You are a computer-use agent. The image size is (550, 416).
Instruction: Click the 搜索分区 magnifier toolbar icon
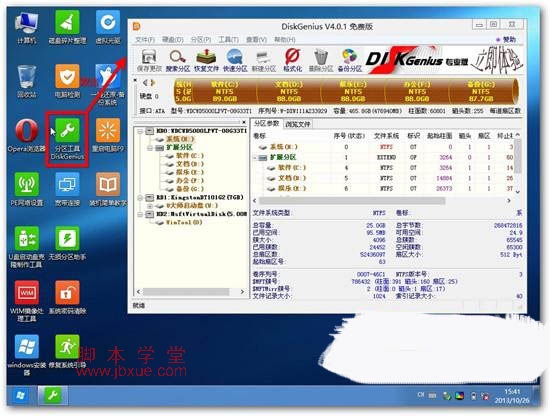[x=177, y=60]
